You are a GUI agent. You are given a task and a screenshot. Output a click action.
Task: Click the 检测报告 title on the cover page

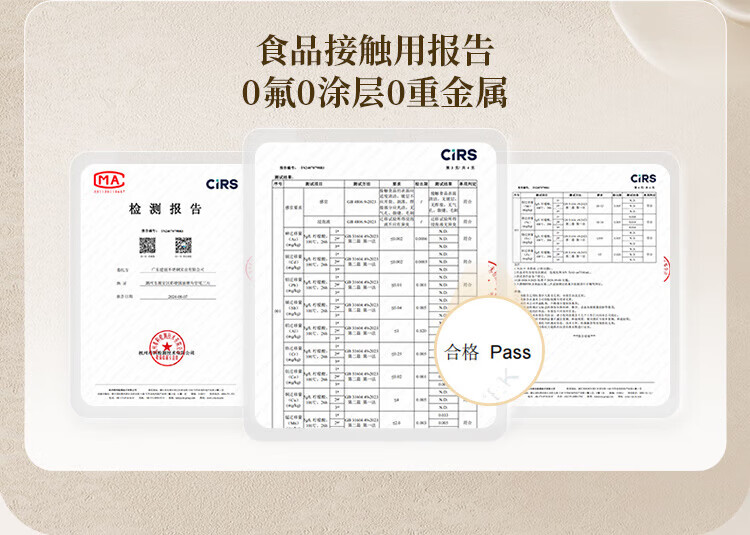coord(165,209)
